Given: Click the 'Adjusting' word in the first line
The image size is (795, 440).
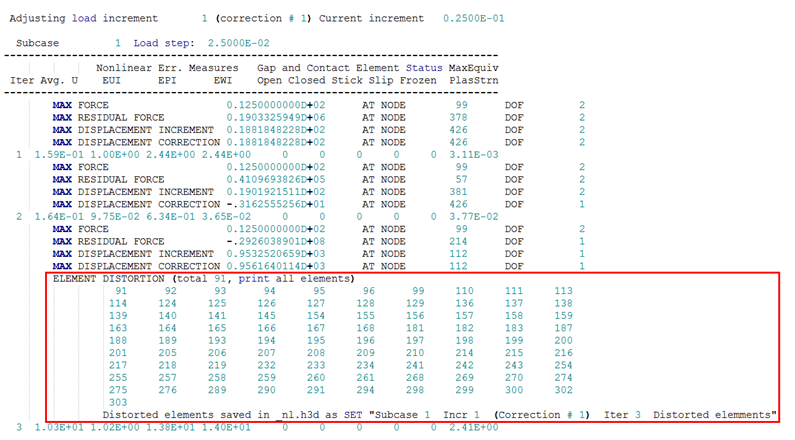Looking at the screenshot, I should coord(38,19).
